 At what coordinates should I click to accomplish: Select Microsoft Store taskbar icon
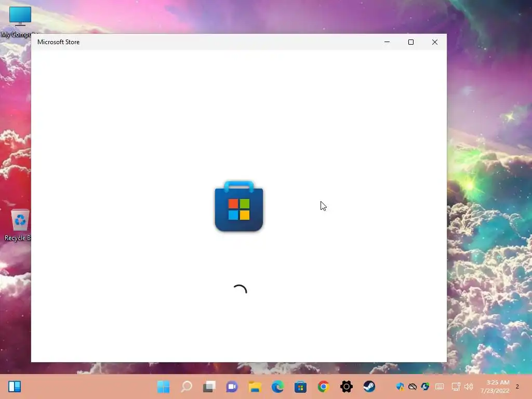click(x=300, y=387)
